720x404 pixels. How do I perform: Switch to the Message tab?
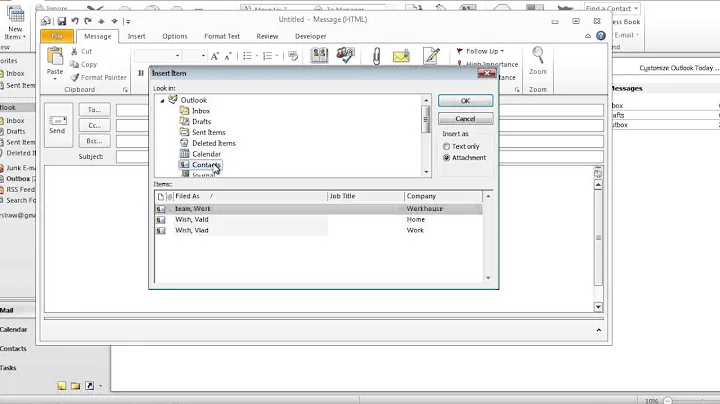pos(97,36)
